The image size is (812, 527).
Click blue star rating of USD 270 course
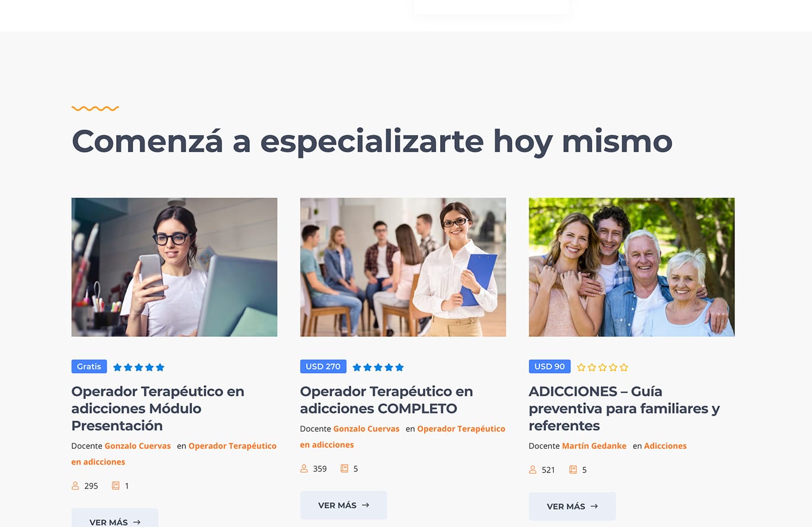click(x=378, y=367)
